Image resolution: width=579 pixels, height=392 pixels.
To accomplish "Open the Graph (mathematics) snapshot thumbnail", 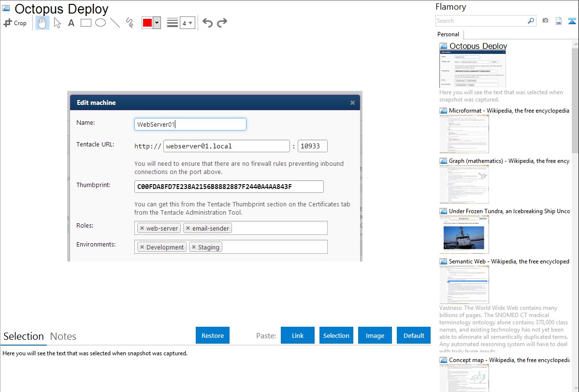I will (x=464, y=184).
